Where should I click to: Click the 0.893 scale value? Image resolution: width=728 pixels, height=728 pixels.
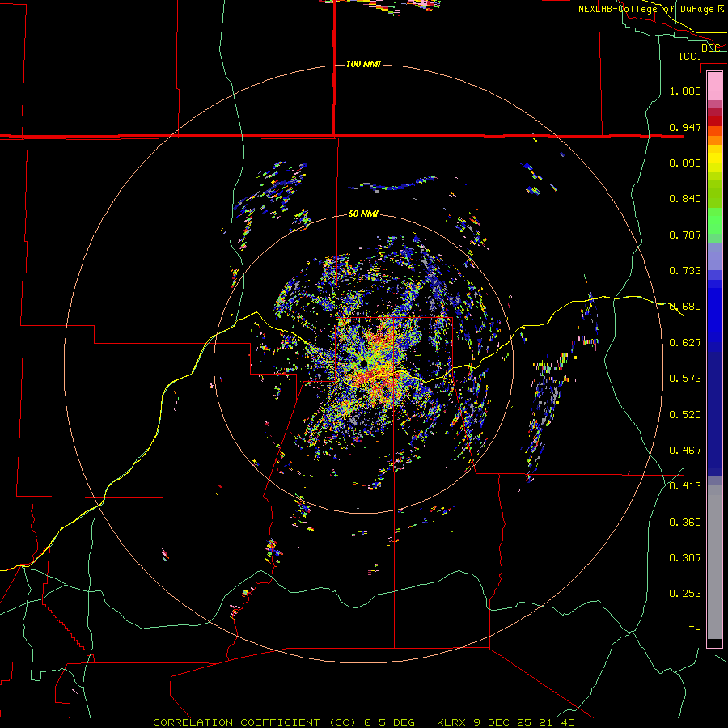coord(685,163)
